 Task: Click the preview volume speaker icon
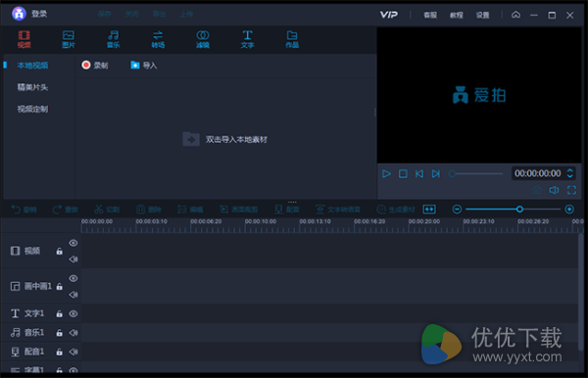click(554, 190)
